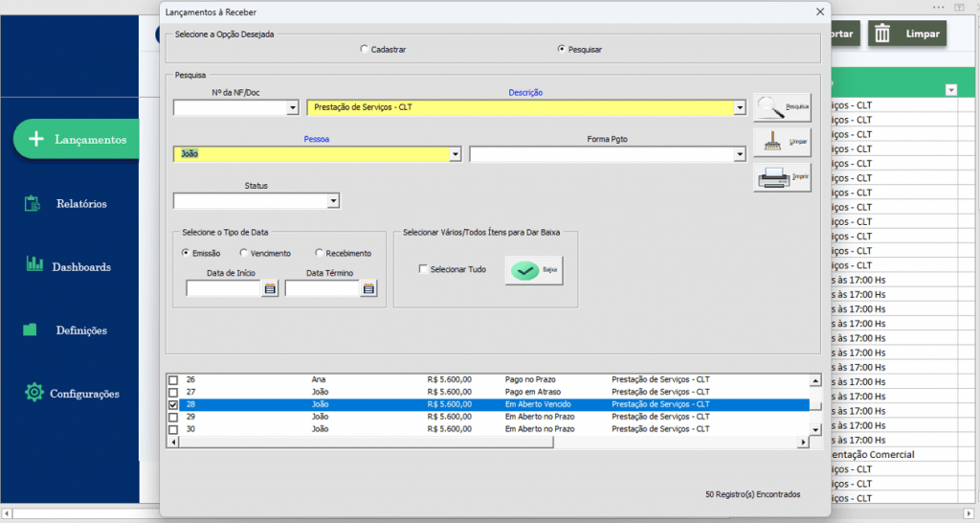The image size is (980, 523).
Task: Open calendar picker for Data de Início
Action: pos(269,288)
